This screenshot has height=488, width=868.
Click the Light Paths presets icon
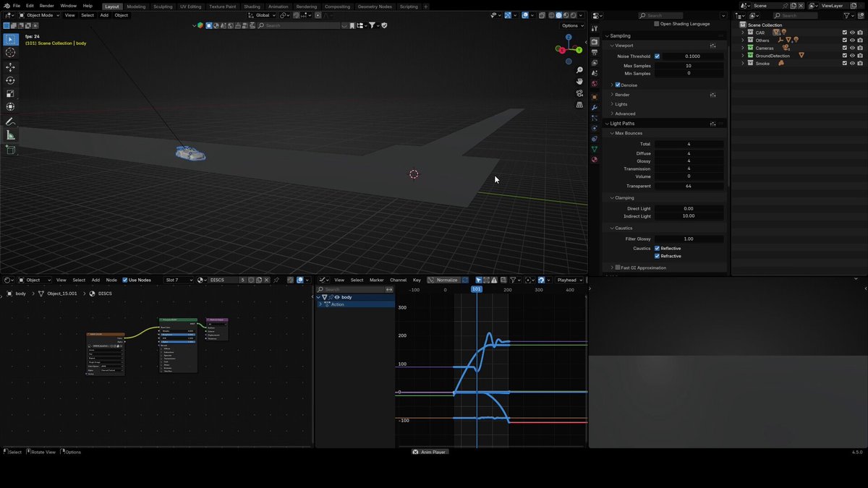(713, 124)
